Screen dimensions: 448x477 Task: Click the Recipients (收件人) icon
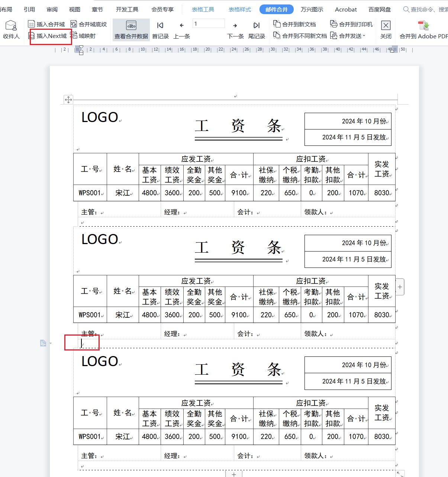click(x=11, y=29)
